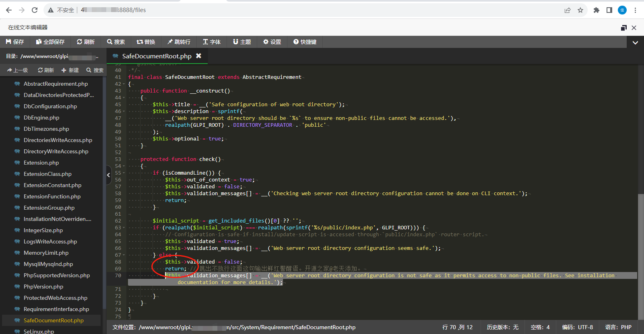Fold code block at line 42
The image size is (644, 334).
(124, 84)
